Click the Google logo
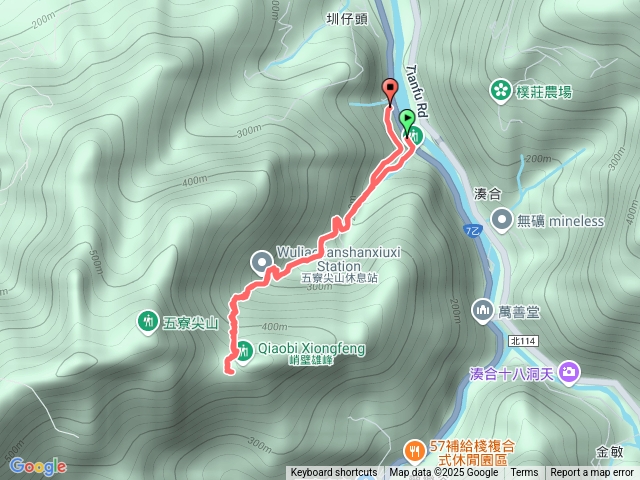Image resolution: width=640 pixels, height=480 pixels. click(38, 466)
